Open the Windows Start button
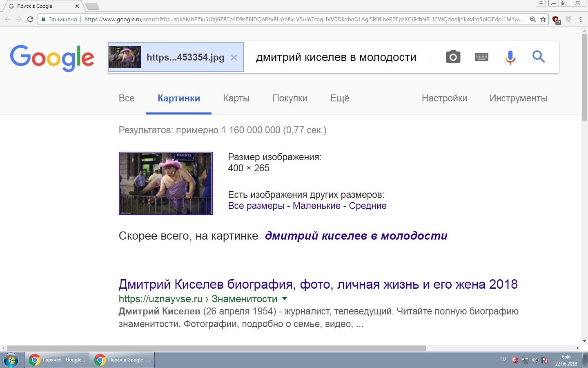The image size is (588, 368). [11, 360]
